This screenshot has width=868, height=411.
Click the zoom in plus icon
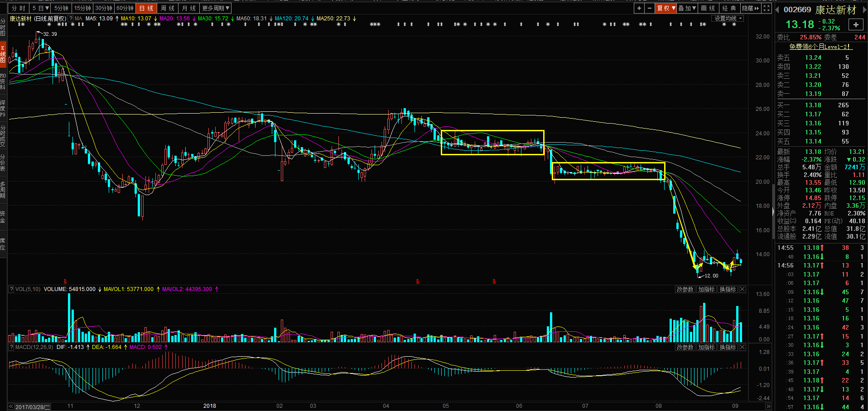point(639,8)
